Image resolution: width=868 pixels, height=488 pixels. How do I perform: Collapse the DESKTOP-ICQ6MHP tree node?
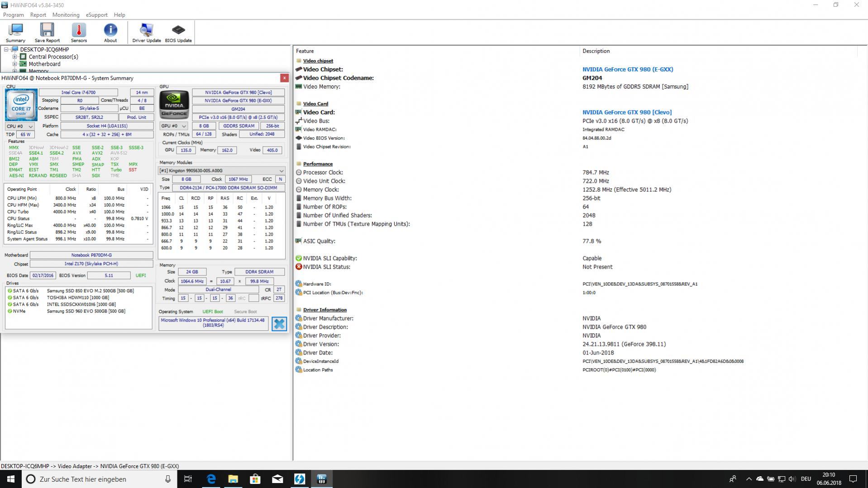click(6, 50)
